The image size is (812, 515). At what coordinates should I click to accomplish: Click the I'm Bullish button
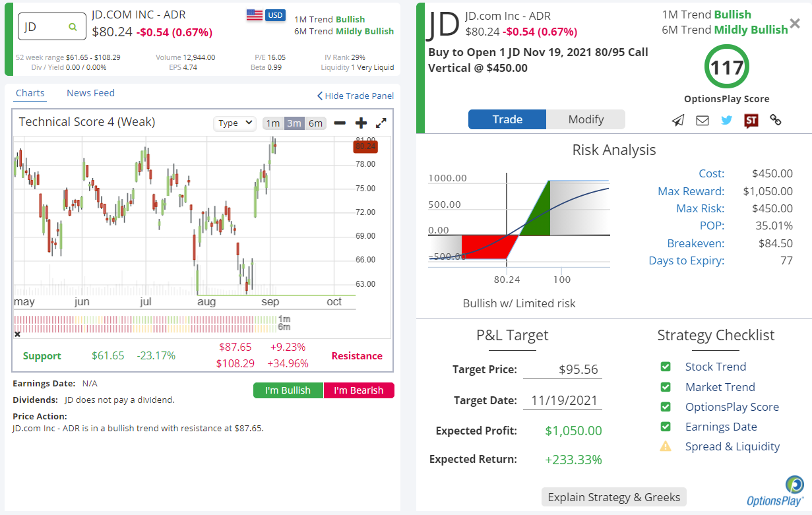288,390
